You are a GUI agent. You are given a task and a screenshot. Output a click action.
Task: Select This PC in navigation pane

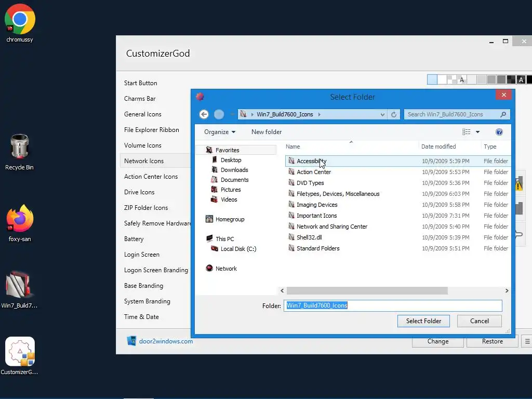coord(224,239)
